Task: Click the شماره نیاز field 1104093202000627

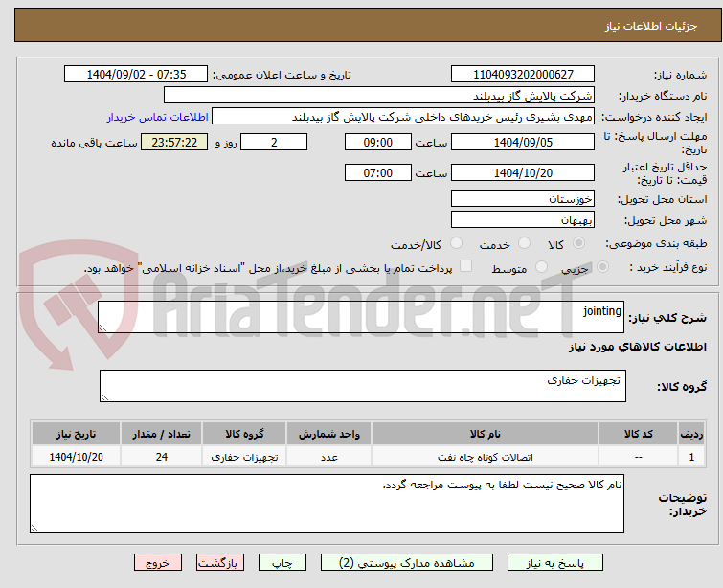Action: click(x=523, y=75)
